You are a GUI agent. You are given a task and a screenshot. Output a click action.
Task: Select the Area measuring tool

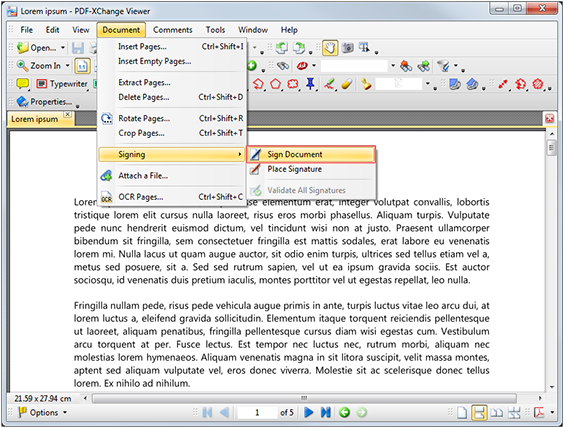click(538, 84)
